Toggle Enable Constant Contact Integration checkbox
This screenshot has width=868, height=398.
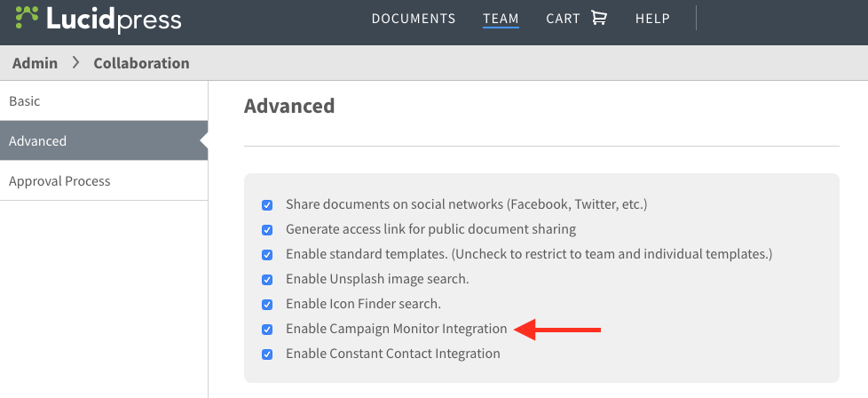coord(267,354)
